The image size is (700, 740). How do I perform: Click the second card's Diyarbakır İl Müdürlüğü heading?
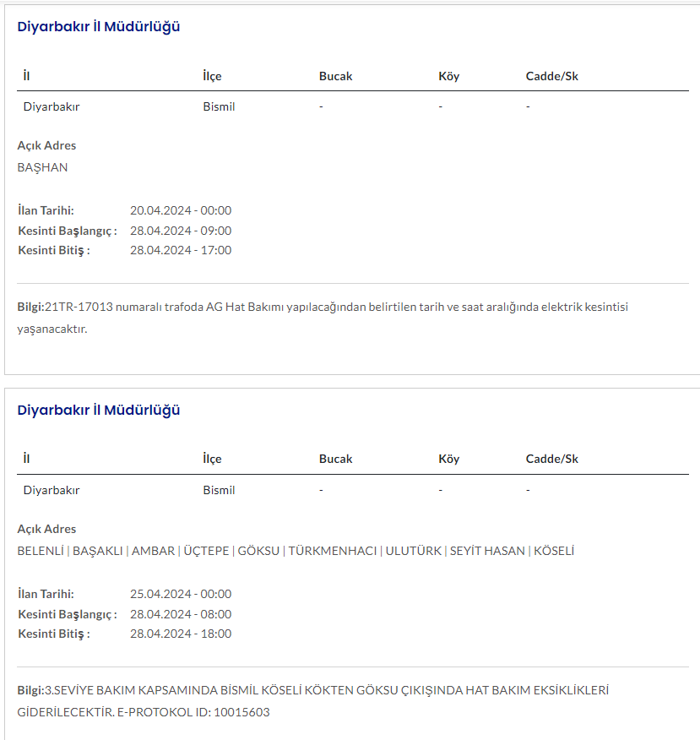pyautogui.click(x=99, y=410)
